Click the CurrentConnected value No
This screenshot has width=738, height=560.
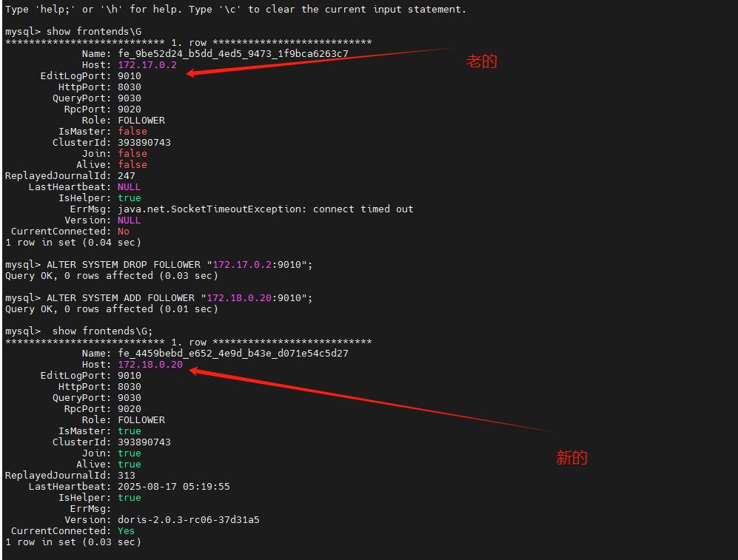point(124,232)
